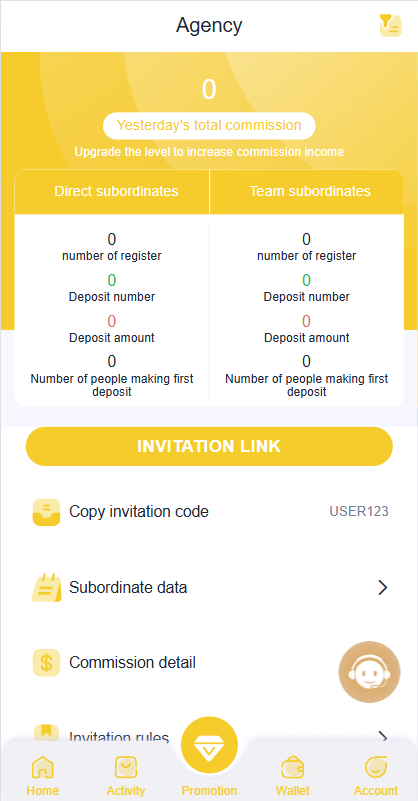Open the Commission detail row
Image resolution: width=418 pixels, height=801 pixels.
pyautogui.click(x=209, y=663)
